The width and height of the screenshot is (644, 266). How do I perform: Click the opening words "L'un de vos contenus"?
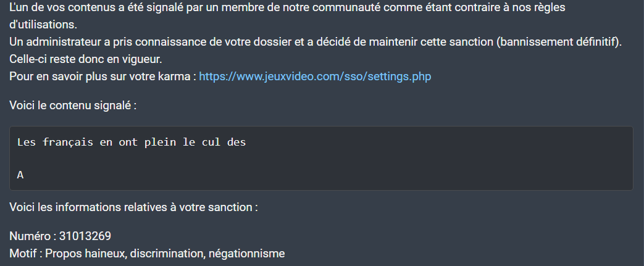tap(56, 7)
